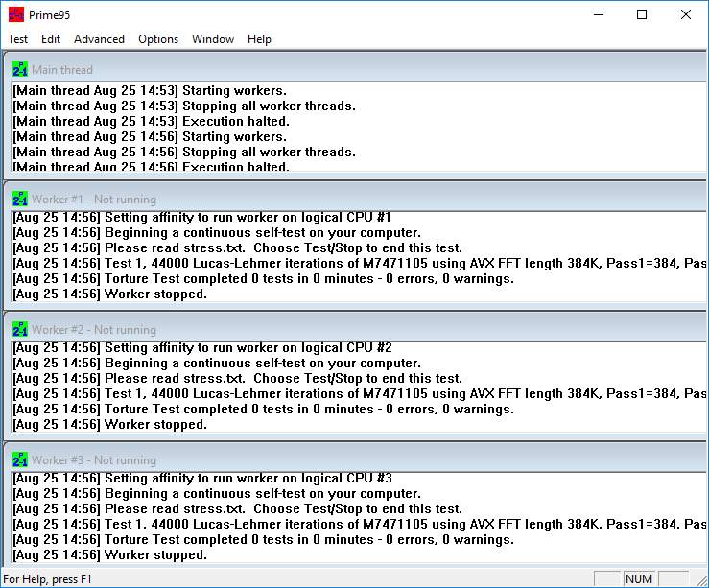Click the window resize grip in status bar
The image size is (709, 588).
pos(702,580)
